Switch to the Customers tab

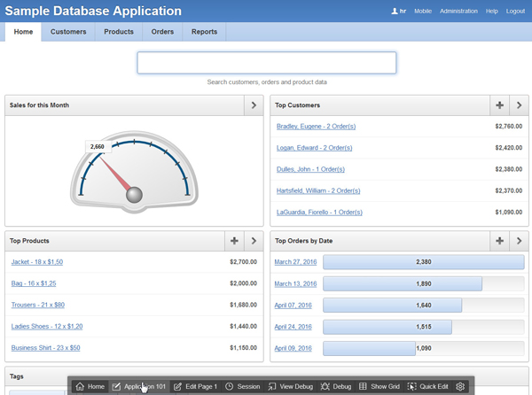coord(68,32)
